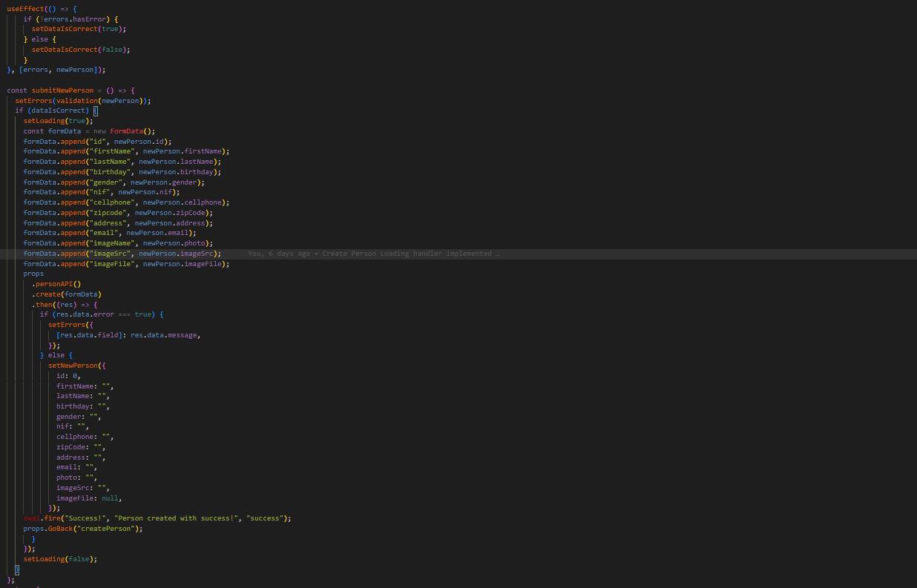The height and width of the screenshot is (588, 917).
Task: Click the formData.append("address") line
Action: (x=118, y=223)
